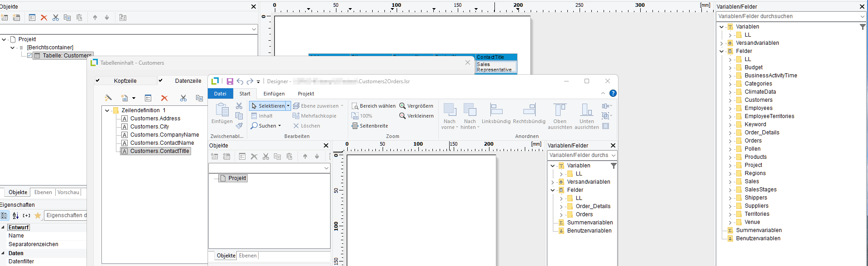This screenshot has height=266, width=868.
Task: Click the Variablen/Felder durchsuchen search field
Action: point(788,16)
